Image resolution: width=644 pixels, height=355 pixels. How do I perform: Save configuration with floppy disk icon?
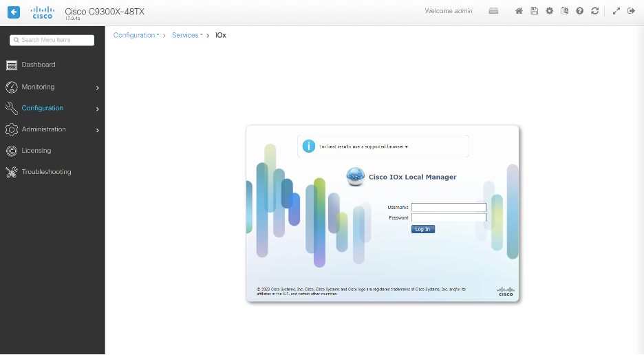click(534, 11)
